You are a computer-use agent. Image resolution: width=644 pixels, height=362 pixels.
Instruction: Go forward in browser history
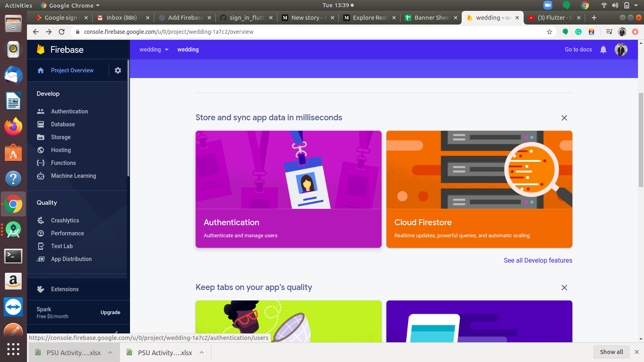pos(49,32)
